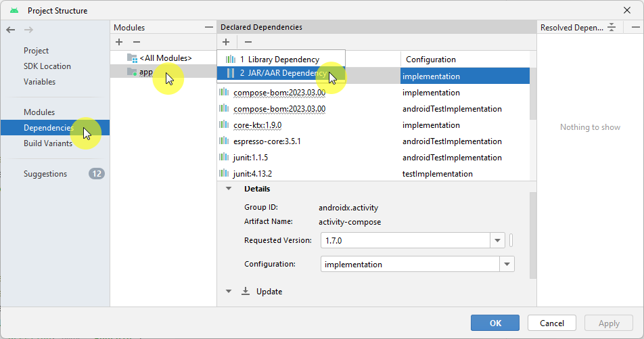
Task: Hide the Resolved Dependencies panel
Action: coord(635,27)
